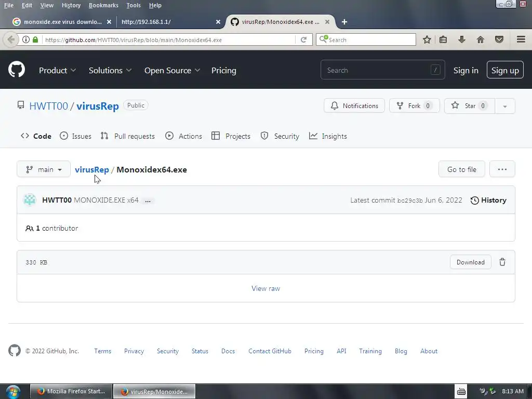Open the commit History link
The width and height of the screenshot is (532, 399).
point(488,200)
